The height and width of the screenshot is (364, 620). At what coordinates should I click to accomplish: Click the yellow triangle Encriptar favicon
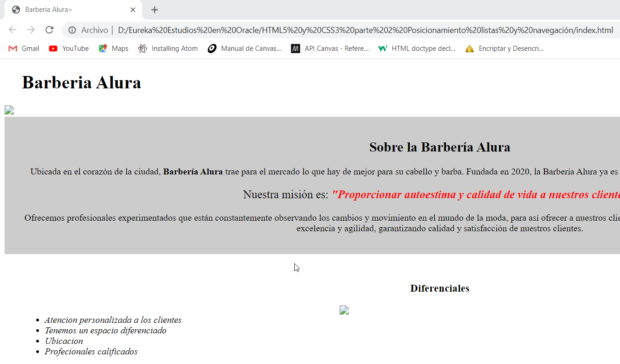point(469,49)
